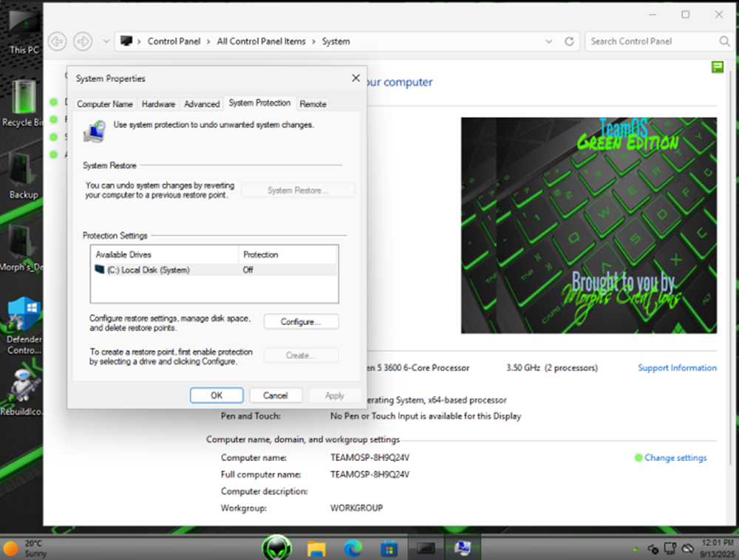739x560 pixels.
Task: Expand the address bar history dropdown
Action: click(548, 41)
